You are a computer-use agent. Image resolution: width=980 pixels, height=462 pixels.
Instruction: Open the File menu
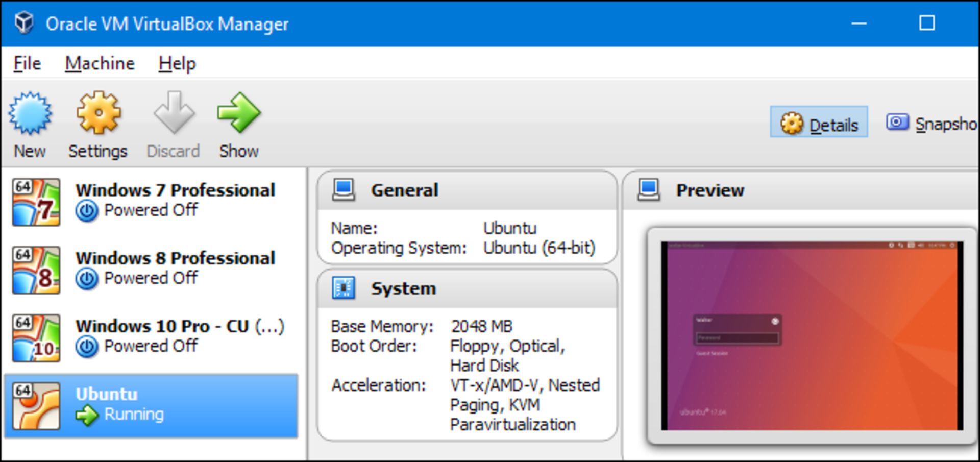27,63
